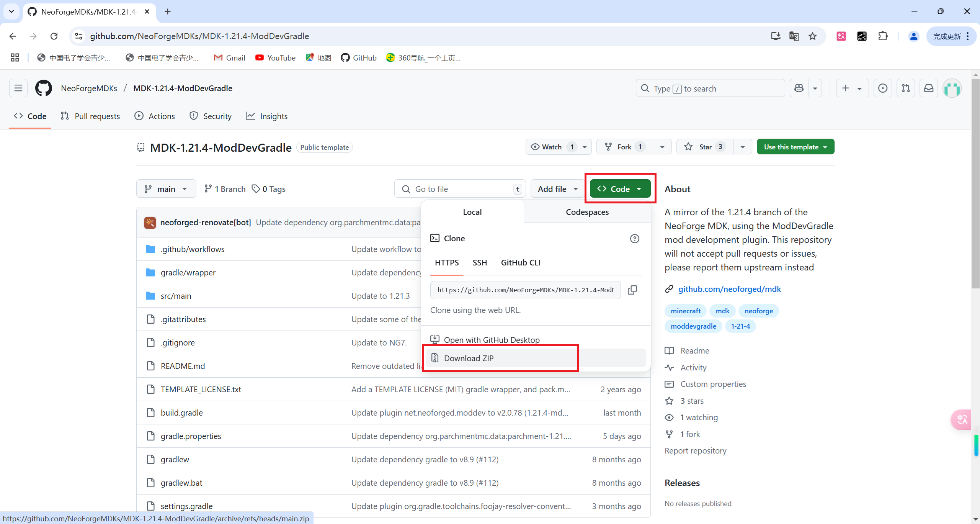Viewport: 980px width, 524px height.
Task: Expand the Star lists dropdown arrow
Action: pos(742,147)
